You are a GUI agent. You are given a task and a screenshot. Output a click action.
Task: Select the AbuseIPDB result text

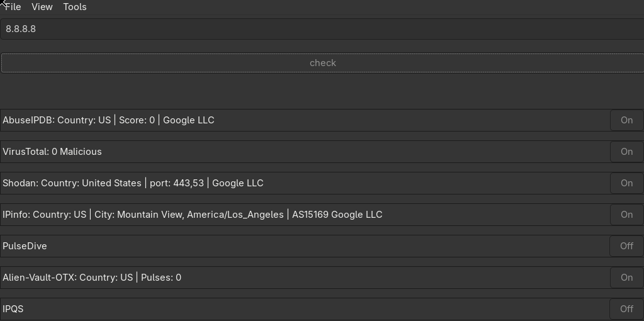(108, 120)
